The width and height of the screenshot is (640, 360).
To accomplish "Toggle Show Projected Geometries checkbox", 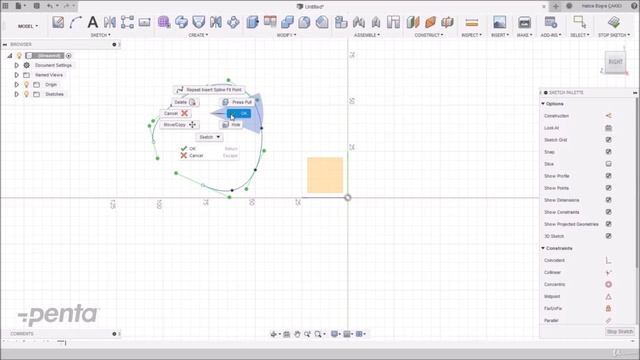I will (608, 224).
